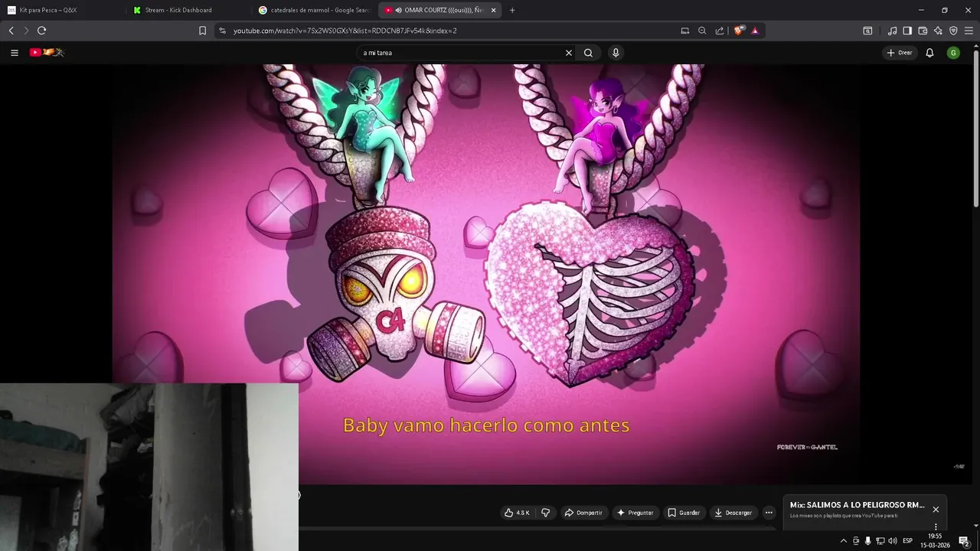Click the install-app icon in address bar
The height and width of the screenshot is (551, 980).
(x=684, y=31)
